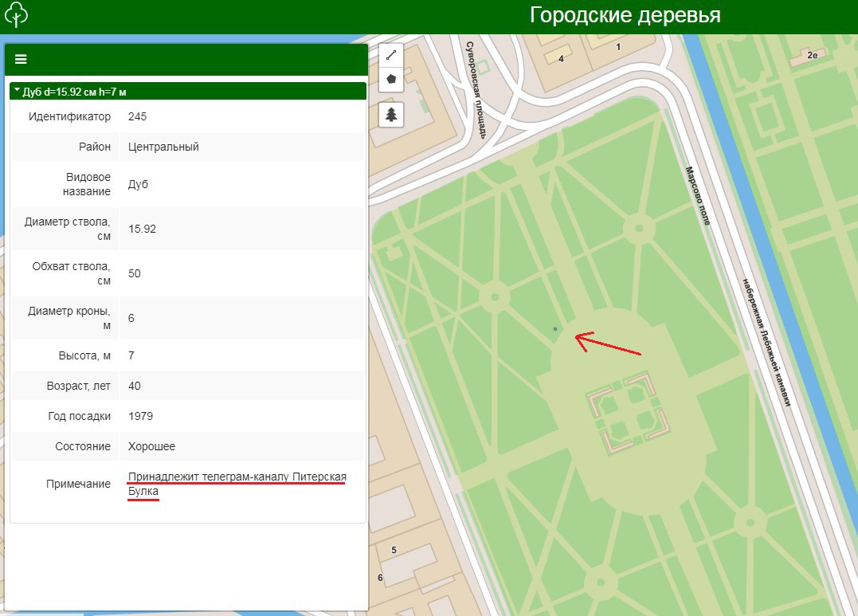This screenshot has height=616, width=858.
Task: Click the 'Район' value 'Центральный'
Action: (x=163, y=147)
